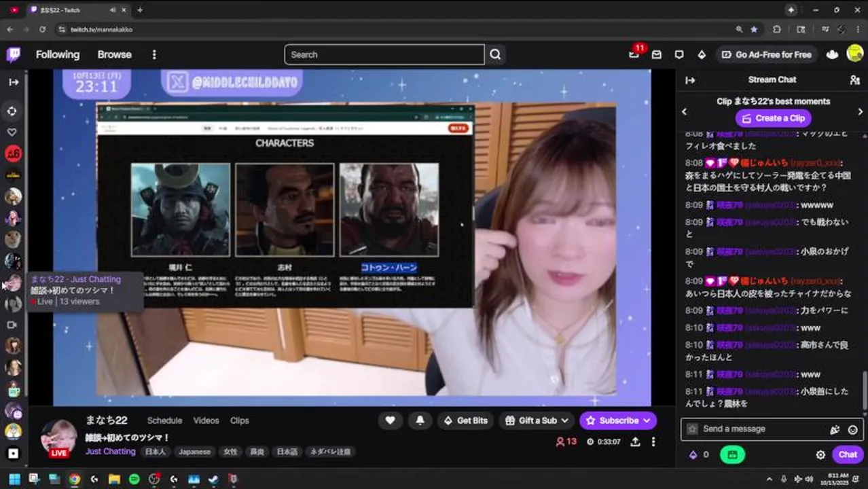
Task: Open the user profile avatar menu
Action: [854, 54]
